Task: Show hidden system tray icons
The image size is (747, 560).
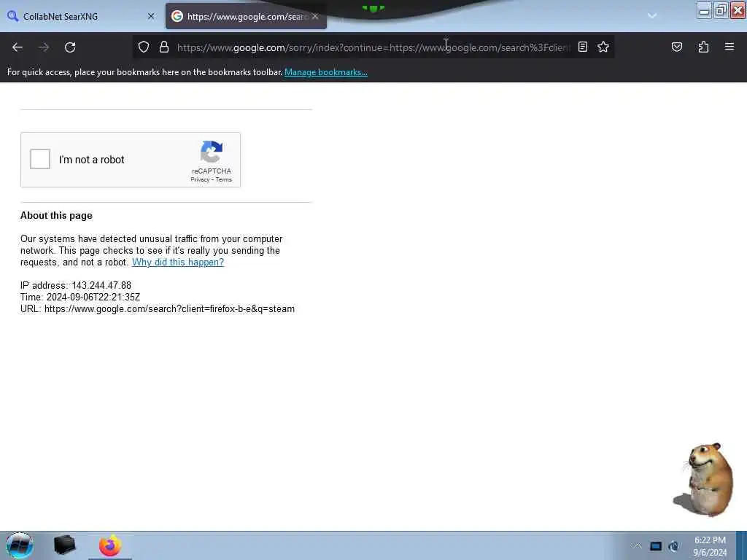Action: tap(637, 546)
